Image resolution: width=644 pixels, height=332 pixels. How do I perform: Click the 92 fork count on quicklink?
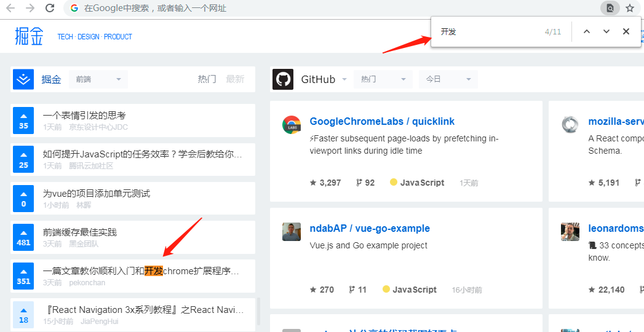[x=365, y=183]
